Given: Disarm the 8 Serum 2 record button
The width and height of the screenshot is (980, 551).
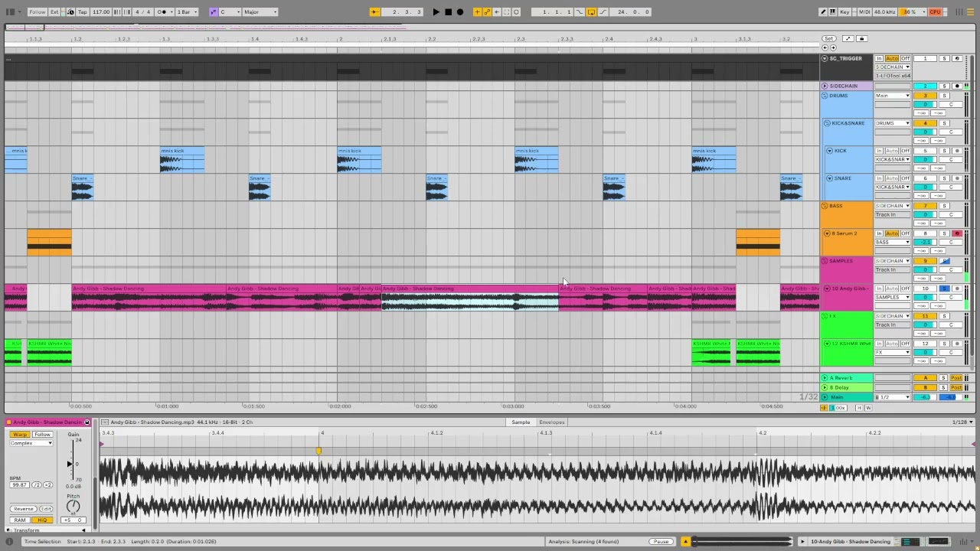Looking at the screenshot, I should [x=957, y=233].
